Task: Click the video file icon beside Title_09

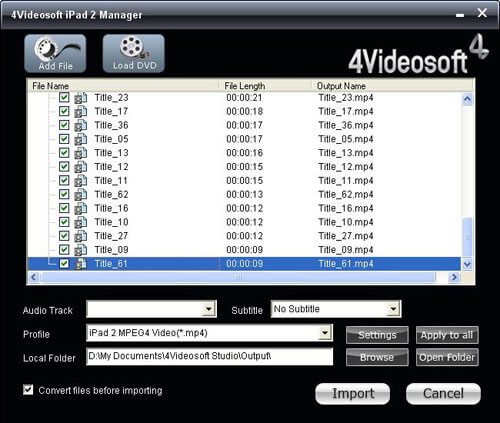Action: (80, 250)
